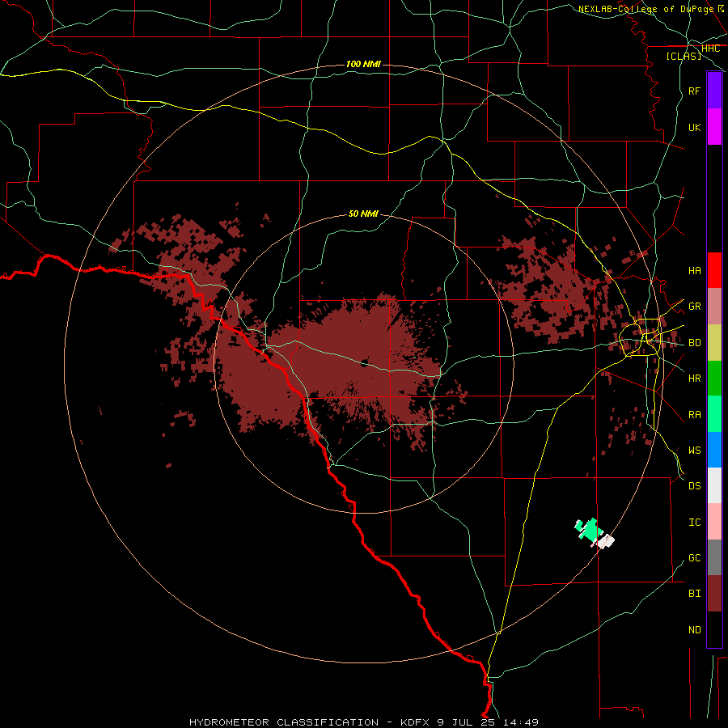This screenshot has height=728, width=728.
Task: Click the ND black legend swatch
Action: [714, 629]
